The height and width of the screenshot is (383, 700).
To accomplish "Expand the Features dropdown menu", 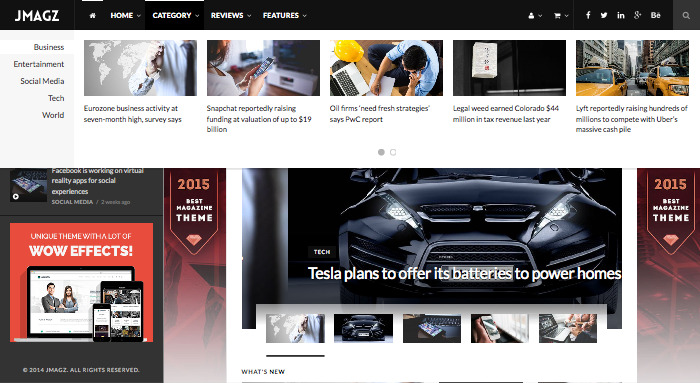I will click(x=284, y=15).
